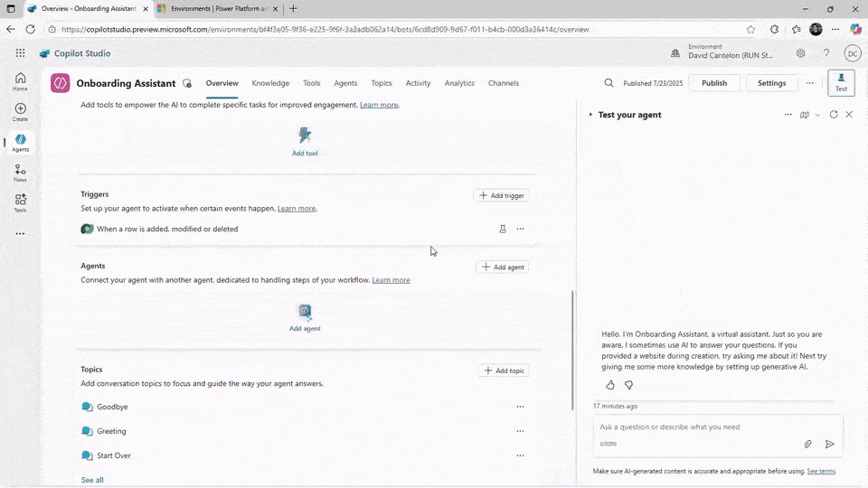Toggle the Test panel button
The width and height of the screenshot is (868, 488).
[841, 83]
